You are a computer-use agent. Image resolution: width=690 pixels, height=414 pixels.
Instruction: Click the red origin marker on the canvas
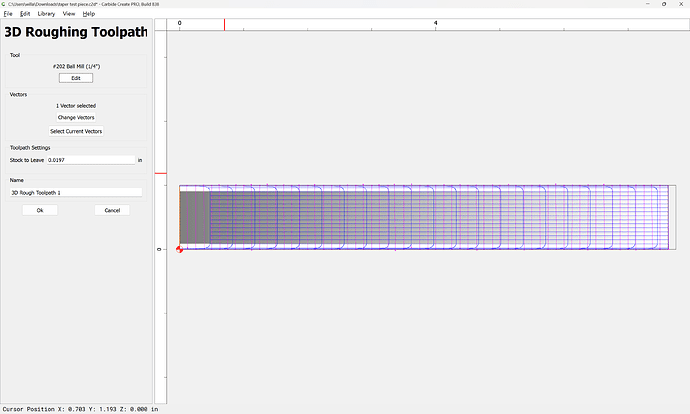[x=180, y=249]
